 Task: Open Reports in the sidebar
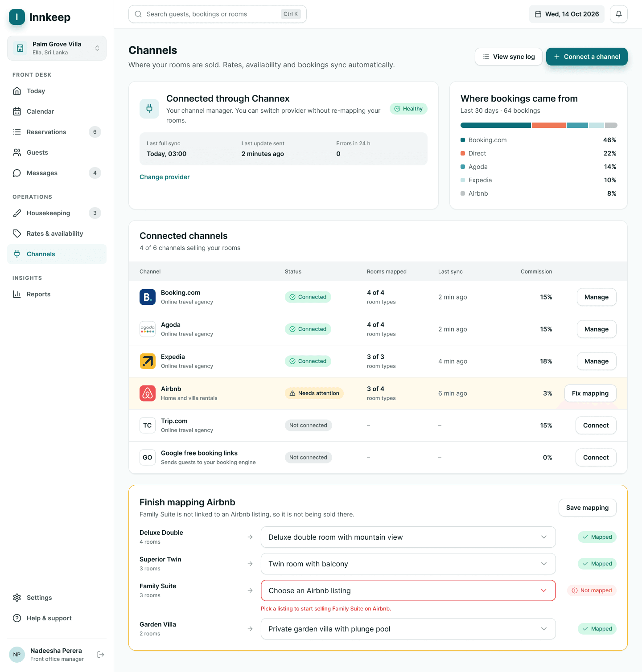tap(57, 294)
